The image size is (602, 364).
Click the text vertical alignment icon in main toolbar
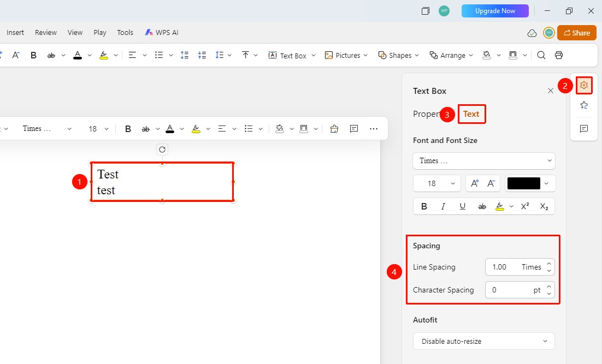245,55
